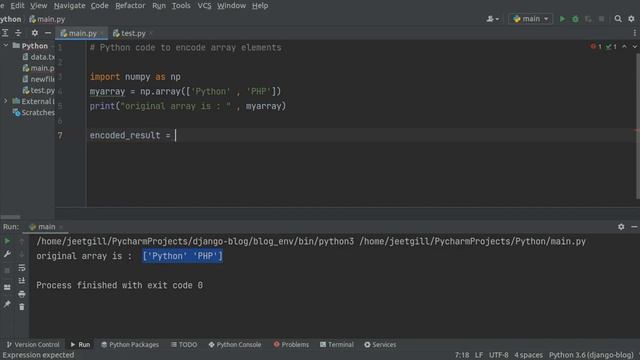
Task: Click Run with Coverage icon
Action: pos(588,19)
